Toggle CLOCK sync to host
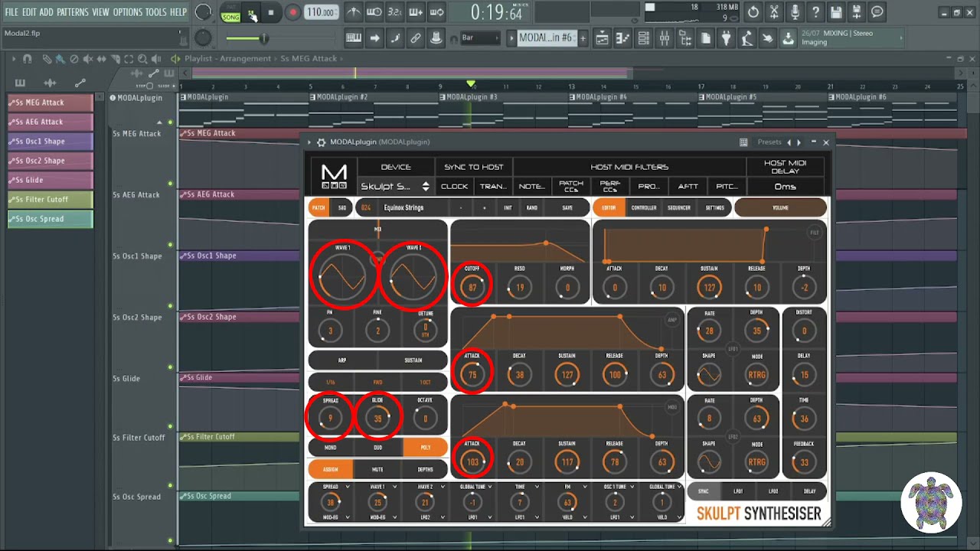This screenshot has width=980, height=551. click(x=454, y=186)
